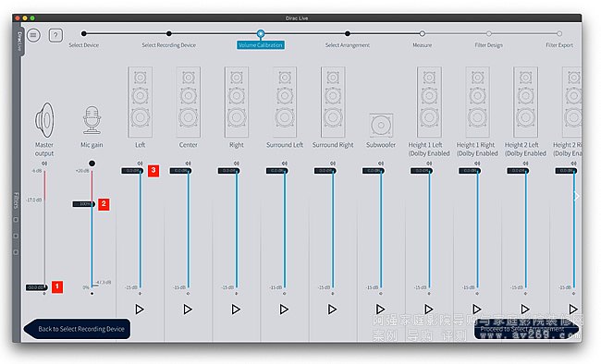Select the Surround Right speaker icon
Viewport: 601px width, 364px height.
333,103
